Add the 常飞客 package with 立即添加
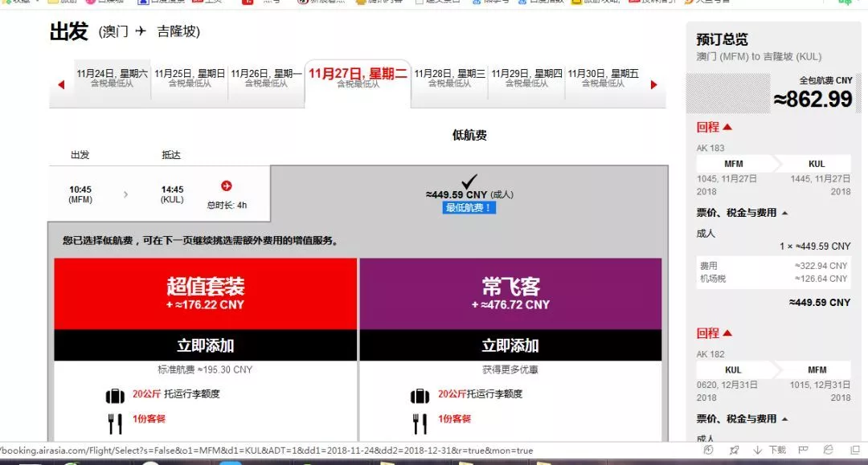 tap(510, 345)
